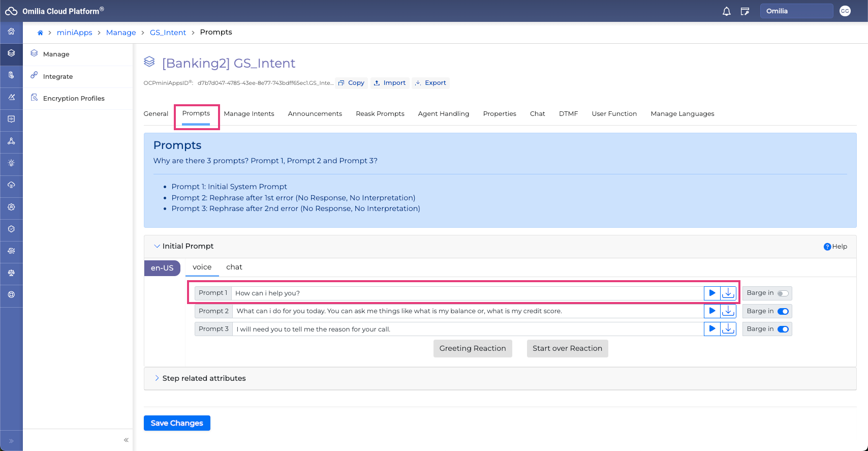Viewport: 868px width, 451px height.
Task: Expand Step related attributes section
Action: 157,378
